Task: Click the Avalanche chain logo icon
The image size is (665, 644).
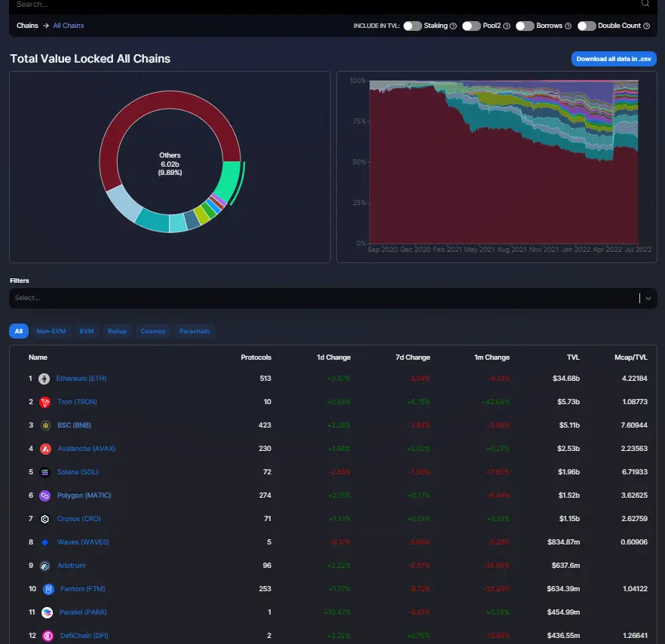Action: (x=45, y=449)
